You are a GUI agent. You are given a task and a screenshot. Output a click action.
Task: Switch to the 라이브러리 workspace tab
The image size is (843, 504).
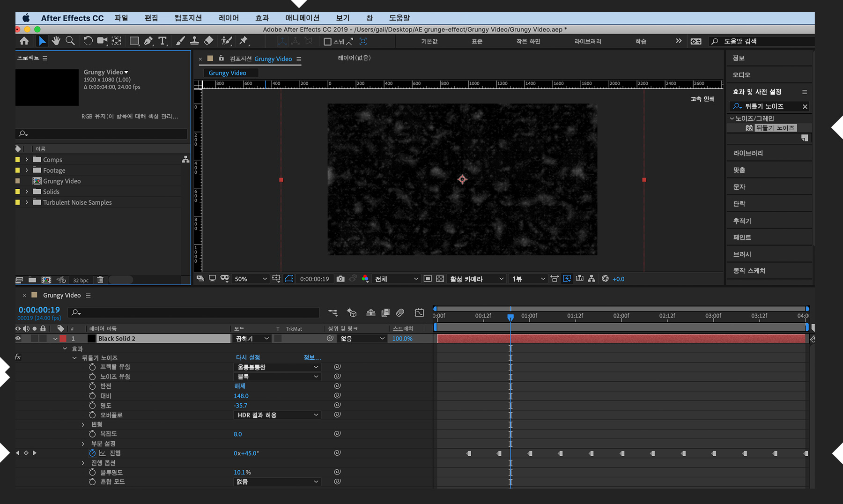(x=588, y=42)
